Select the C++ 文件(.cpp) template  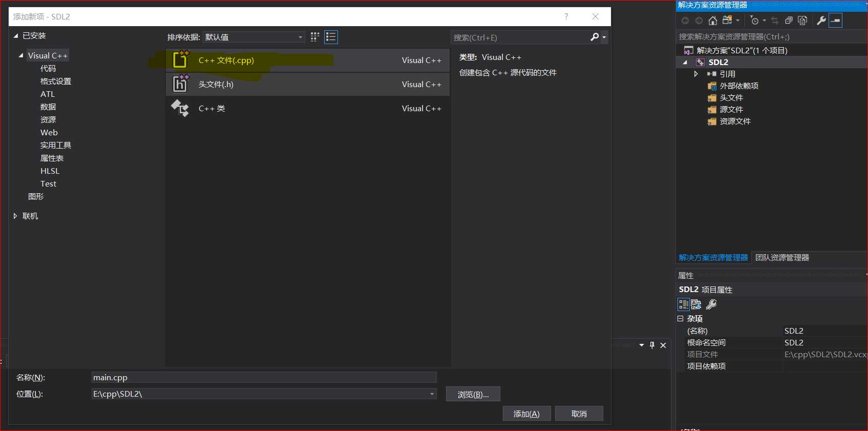point(308,60)
